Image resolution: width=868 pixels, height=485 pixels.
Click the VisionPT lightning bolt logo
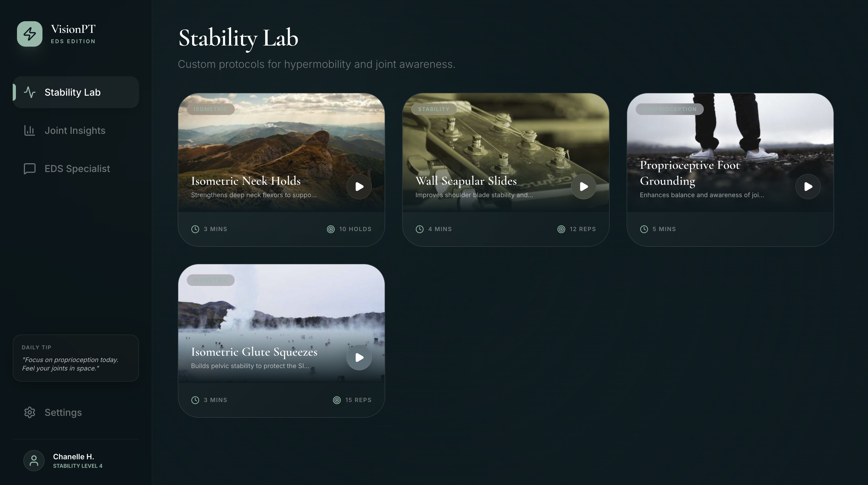point(30,34)
